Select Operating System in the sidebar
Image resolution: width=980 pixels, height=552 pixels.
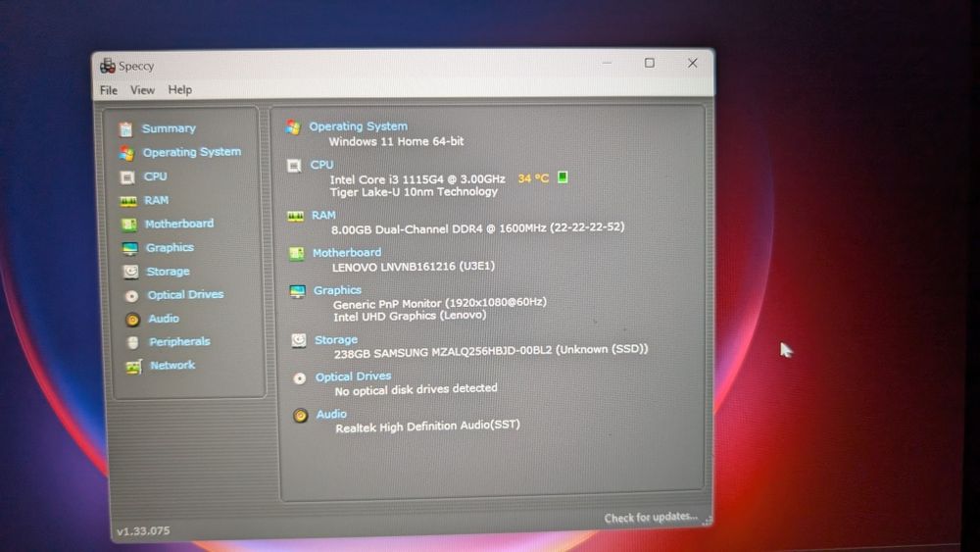(x=192, y=152)
